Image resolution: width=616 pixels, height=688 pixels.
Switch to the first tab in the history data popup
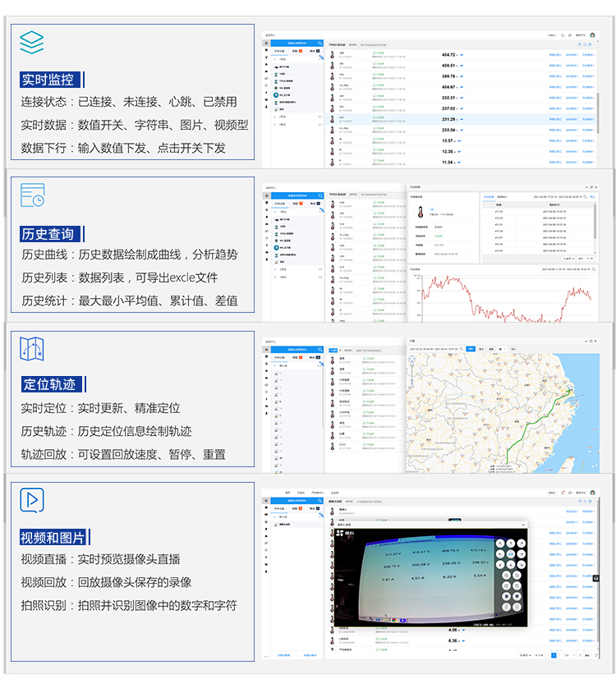[488, 196]
